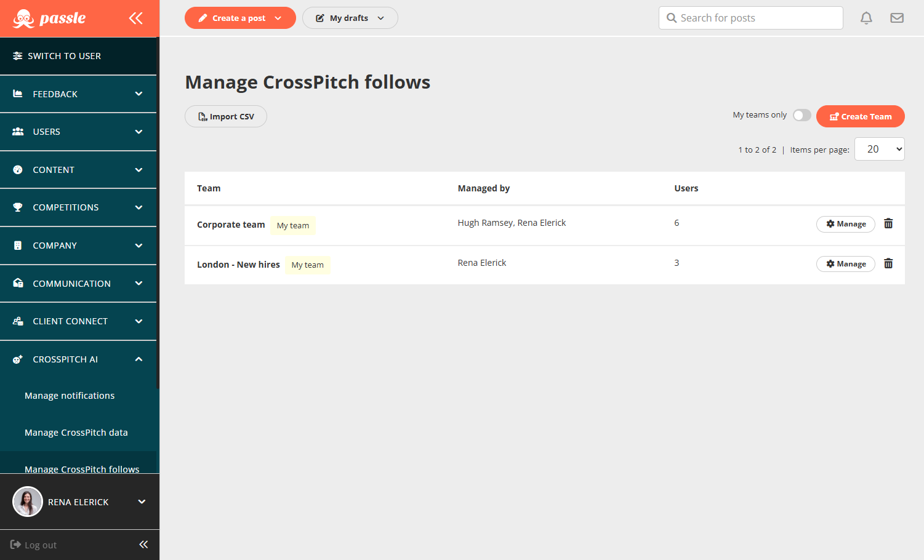
Task: Click the Passle logo
Action: point(49,18)
